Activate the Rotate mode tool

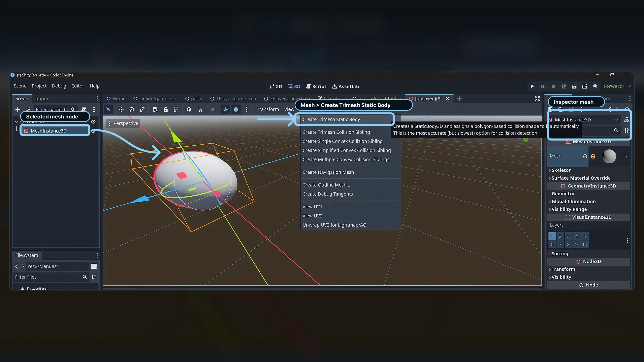(132, 109)
